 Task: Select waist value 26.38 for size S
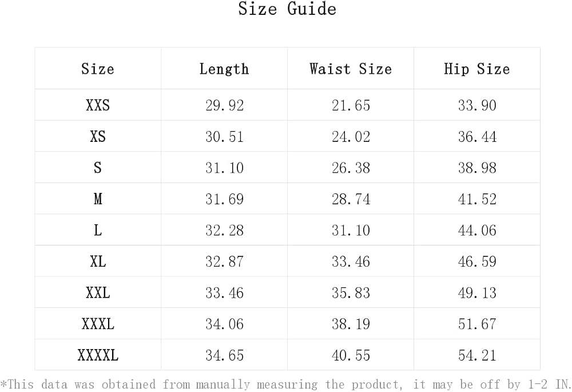coord(351,168)
